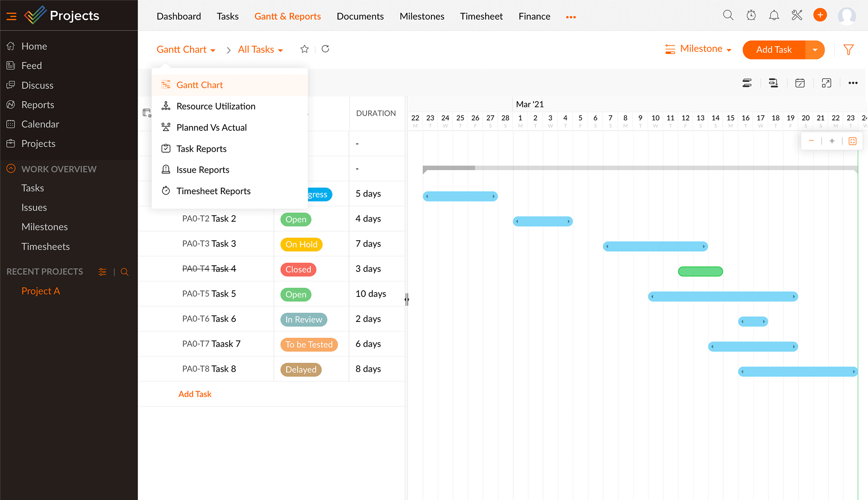Click the Issue Reports menu item
The height and width of the screenshot is (500, 868).
(x=203, y=169)
